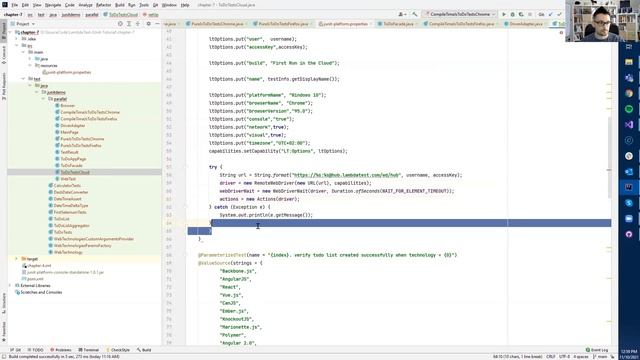Open Project panel settings gear
The image size is (640, 360).
coord(149,24)
